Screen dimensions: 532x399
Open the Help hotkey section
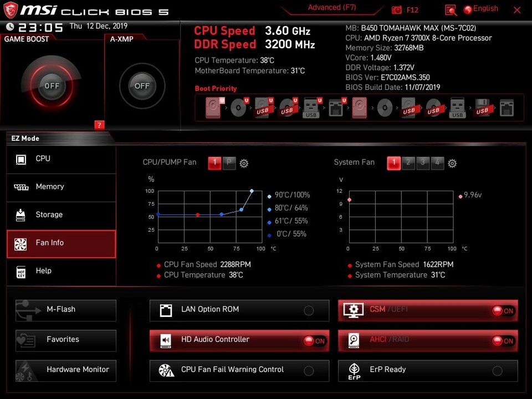coord(61,272)
